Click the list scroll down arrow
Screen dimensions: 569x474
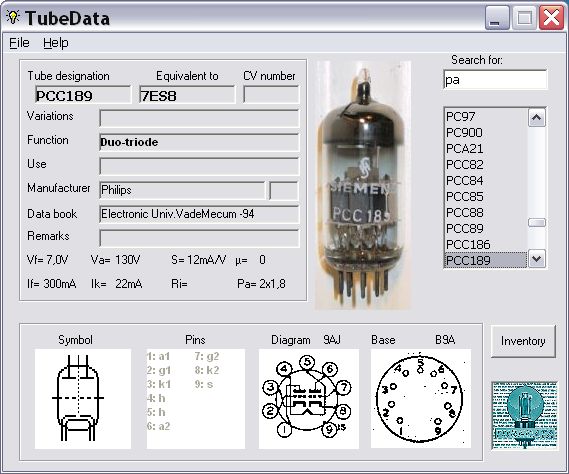[537, 259]
